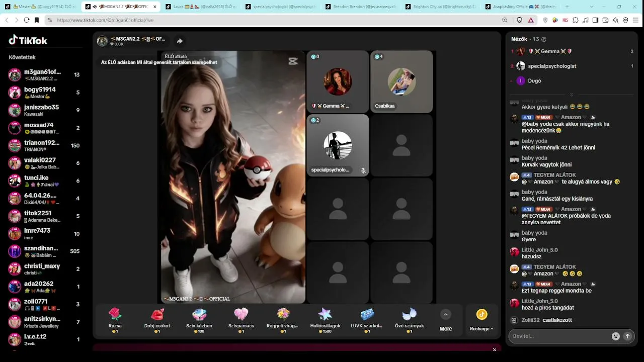Open the viewers help question mark

[x=544, y=39]
